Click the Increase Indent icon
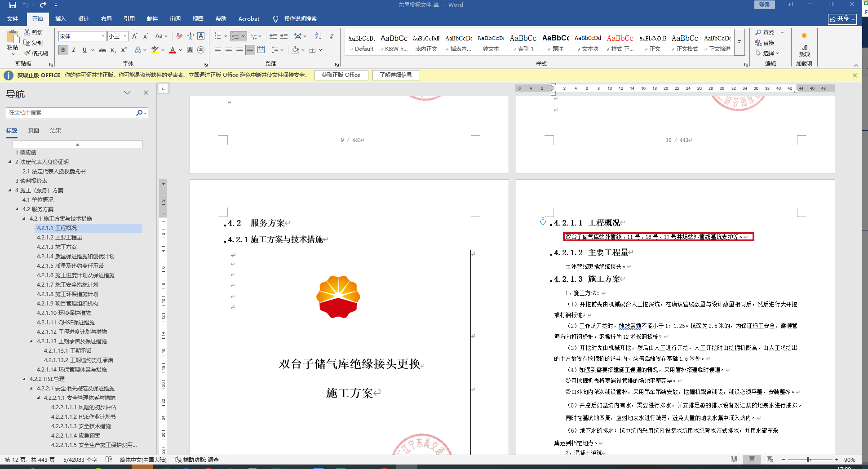 click(284, 36)
